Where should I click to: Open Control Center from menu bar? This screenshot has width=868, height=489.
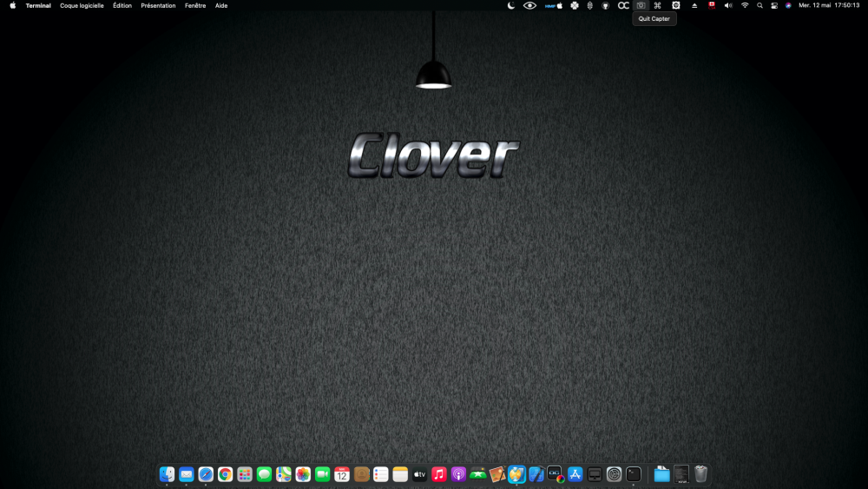pyautogui.click(x=774, y=5)
